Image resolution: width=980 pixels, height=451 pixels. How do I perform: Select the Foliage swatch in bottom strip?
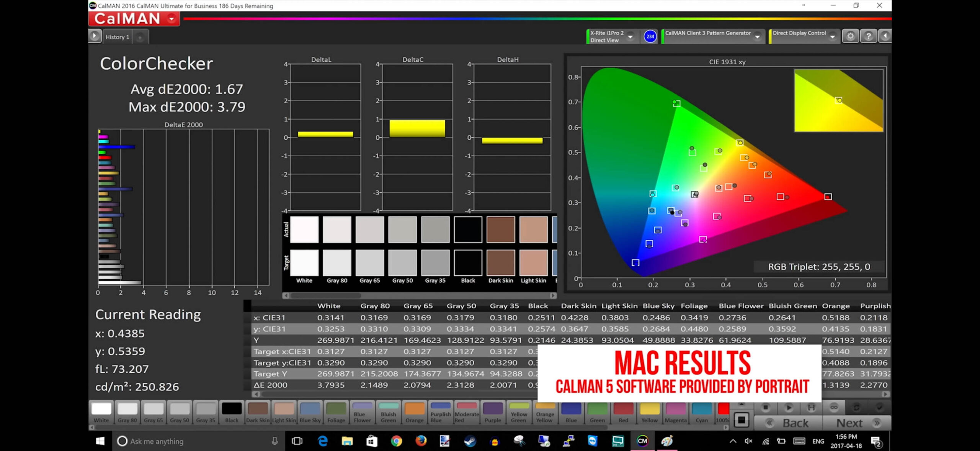(336, 412)
